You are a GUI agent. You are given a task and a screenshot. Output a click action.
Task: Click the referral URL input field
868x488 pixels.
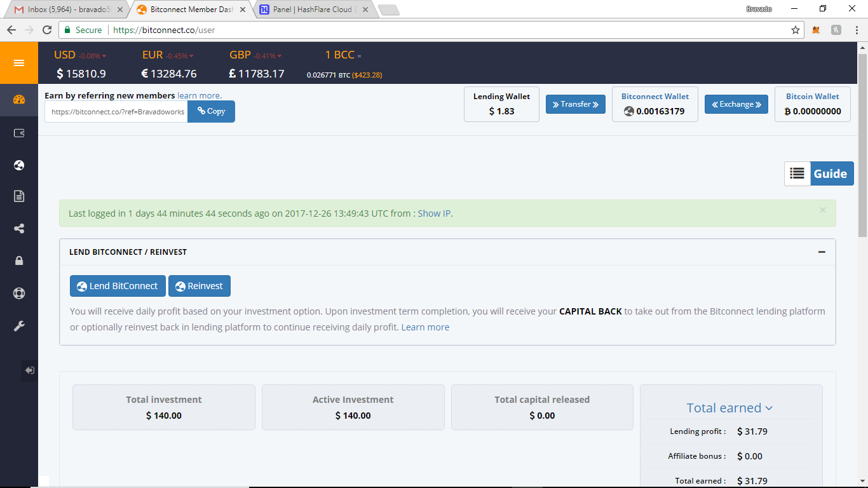point(116,111)
